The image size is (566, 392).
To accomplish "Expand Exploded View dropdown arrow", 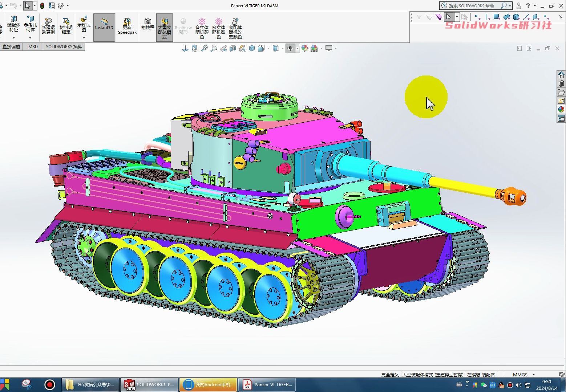I will click(84, 38).
